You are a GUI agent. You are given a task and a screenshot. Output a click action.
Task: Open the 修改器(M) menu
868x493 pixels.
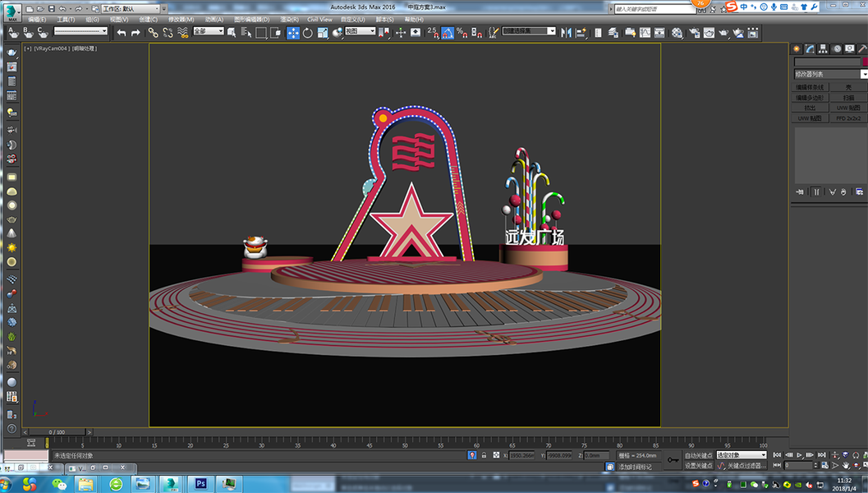[x=181, y=20]
